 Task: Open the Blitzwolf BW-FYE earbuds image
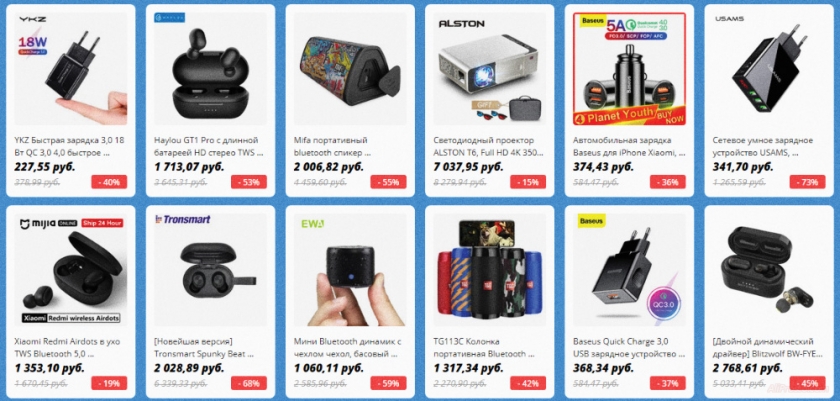click(x=769, y=270)
